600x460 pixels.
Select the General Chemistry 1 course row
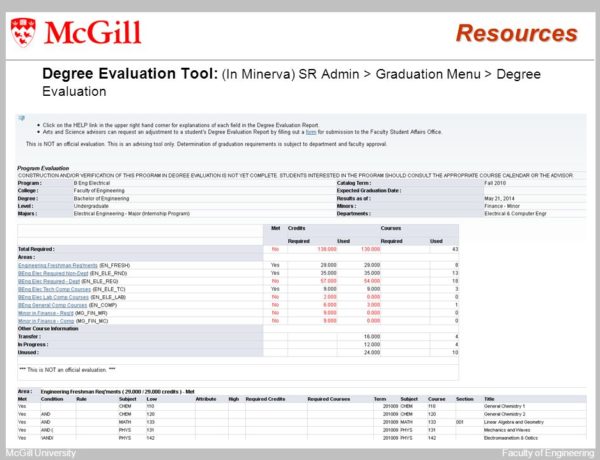coord(510,407)
